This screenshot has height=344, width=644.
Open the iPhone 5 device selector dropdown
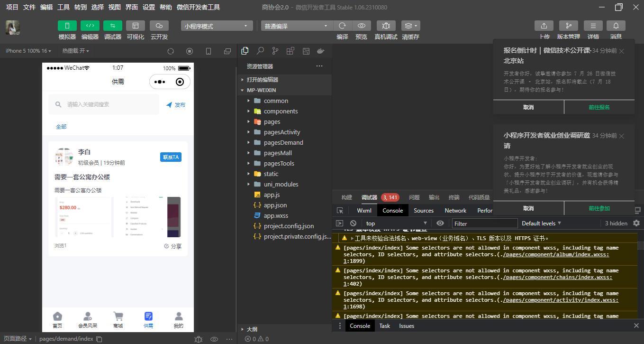tap(28, 51)
